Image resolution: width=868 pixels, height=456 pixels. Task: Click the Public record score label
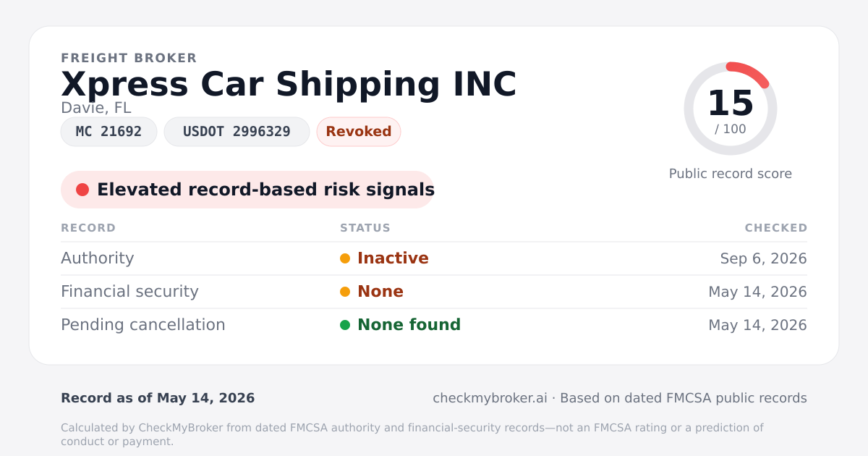(x=731, y=174)
